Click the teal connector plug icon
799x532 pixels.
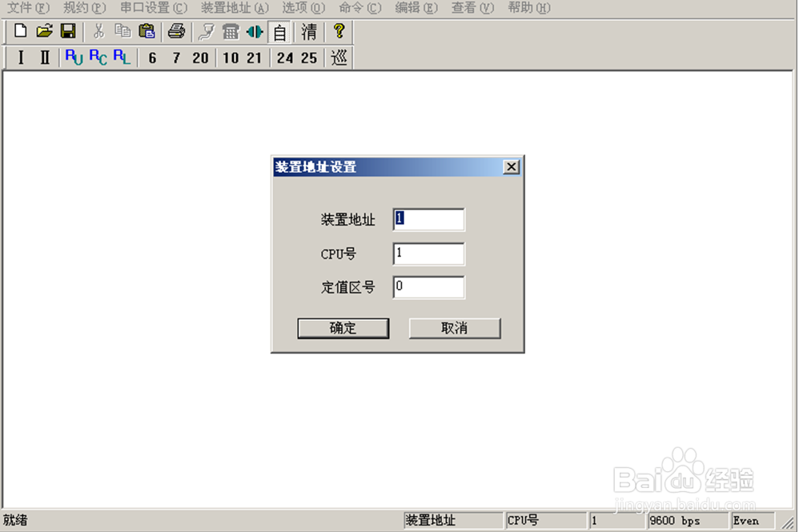tap(255, 31)
